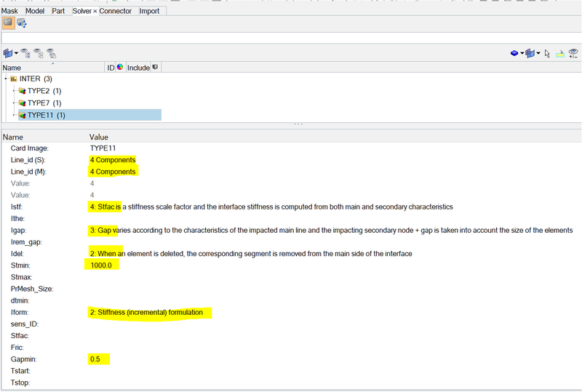Expand the TYPE11 (1) node
582x392 pixels.
[14, 115]
